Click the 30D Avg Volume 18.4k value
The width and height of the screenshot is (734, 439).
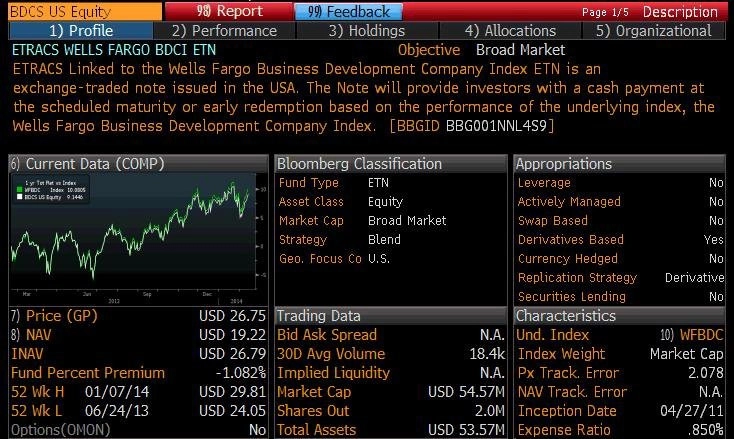pyautogui.click(x=487, y=354)
